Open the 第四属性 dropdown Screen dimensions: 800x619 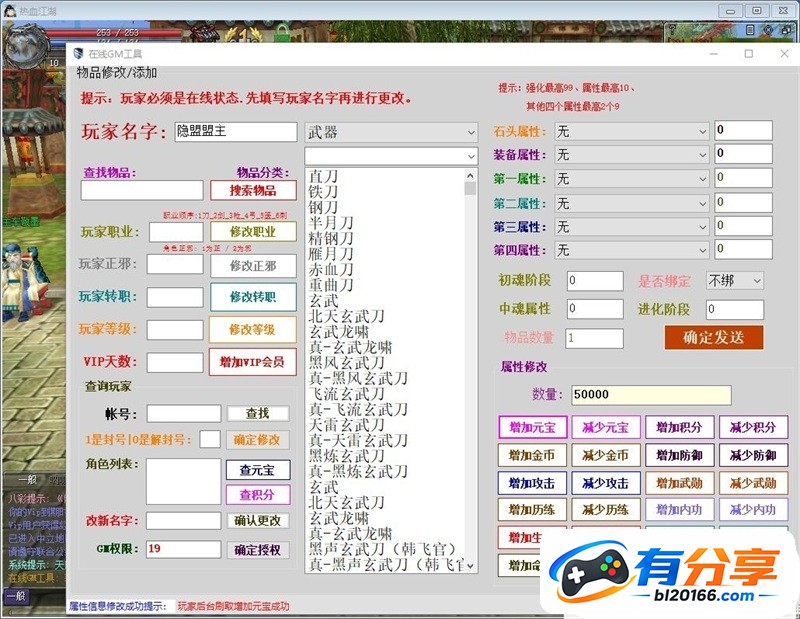coord(632,250)
